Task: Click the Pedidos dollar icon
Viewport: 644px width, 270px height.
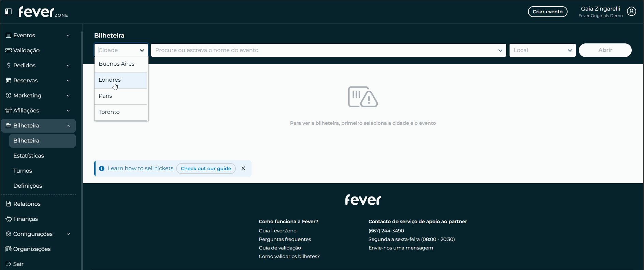Action: 9,65
